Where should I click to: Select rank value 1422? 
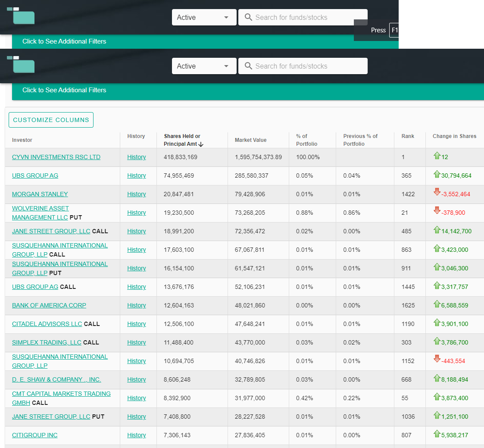click(408, 194)
